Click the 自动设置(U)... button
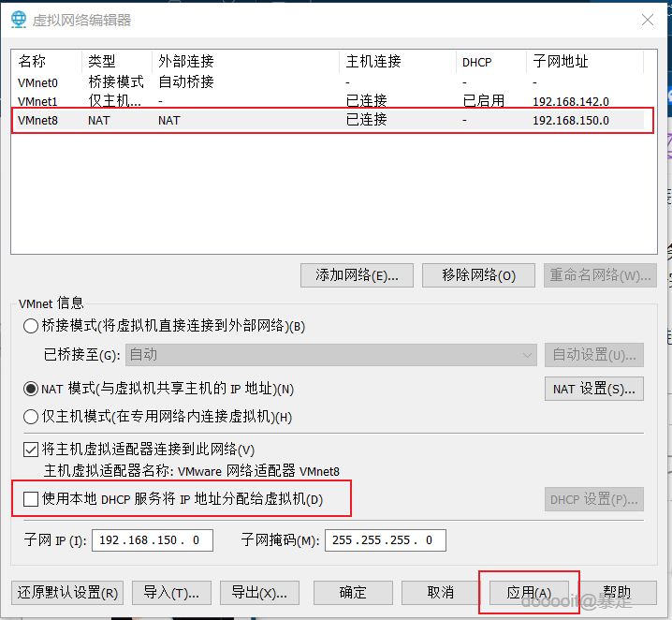672x620 pixels. pyautogui.click(x=594, y=355)
